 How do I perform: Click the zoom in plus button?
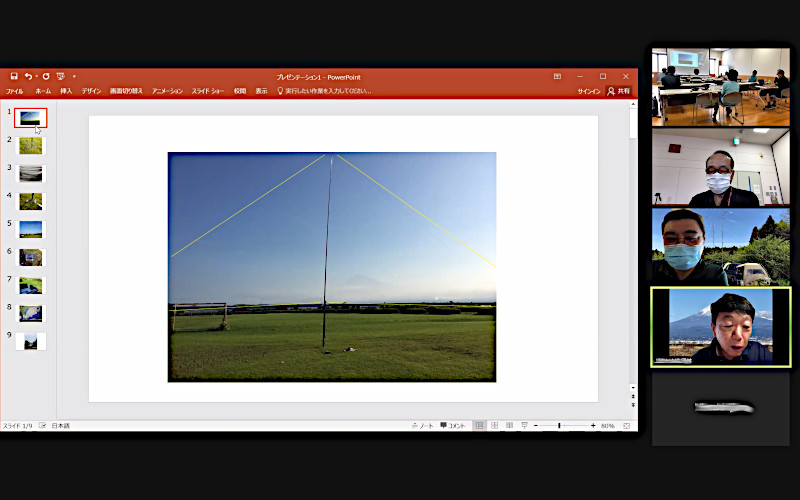pyautogui.click(x=593, y=426)
